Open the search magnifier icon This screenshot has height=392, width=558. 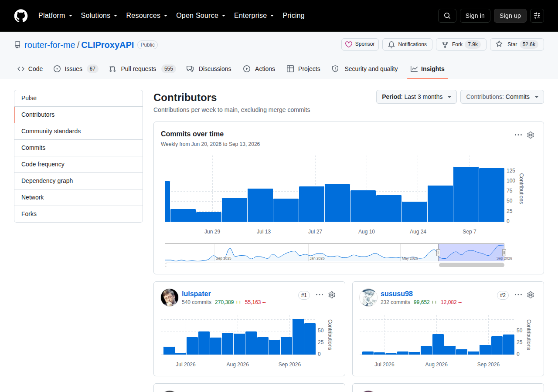(447, 16)
